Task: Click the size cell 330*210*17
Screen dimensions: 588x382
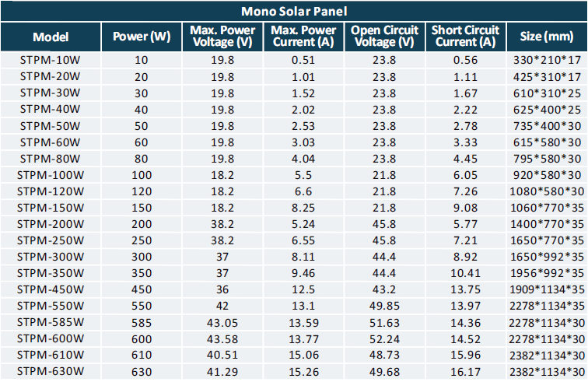Action: [547, 60]
